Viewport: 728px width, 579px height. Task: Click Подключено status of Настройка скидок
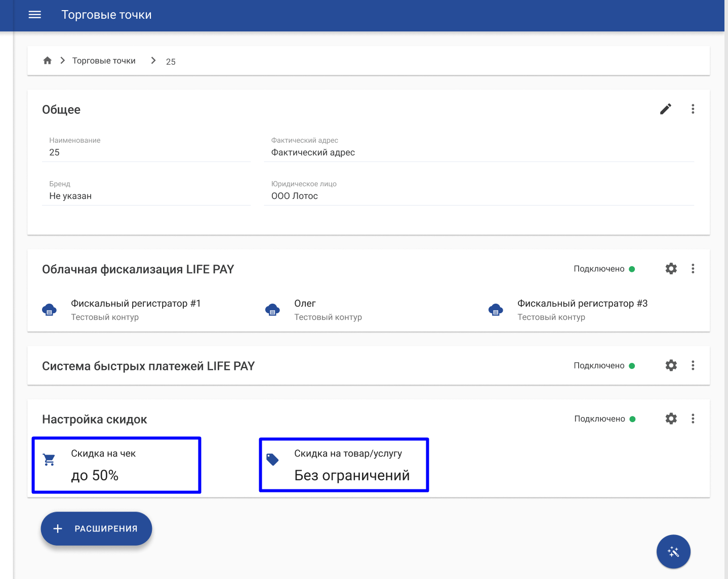[x=604, y=419]
